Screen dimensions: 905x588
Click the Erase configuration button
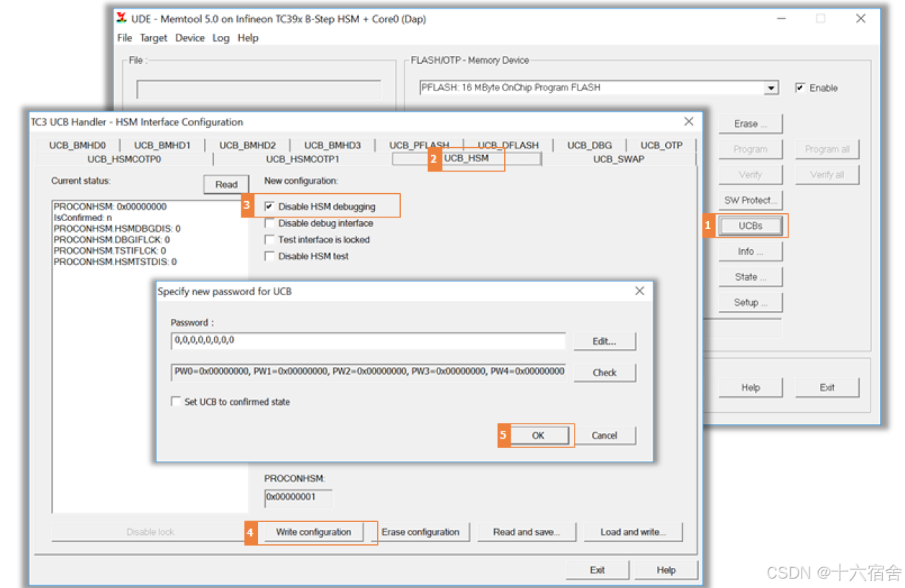pos(420,532)
